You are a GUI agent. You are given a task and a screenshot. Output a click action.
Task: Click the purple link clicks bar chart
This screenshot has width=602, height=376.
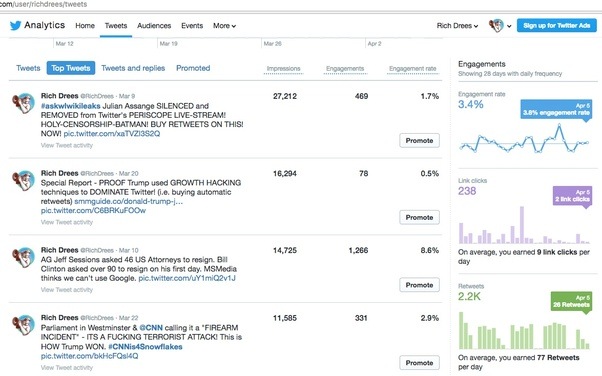click(x=524, y=225)
